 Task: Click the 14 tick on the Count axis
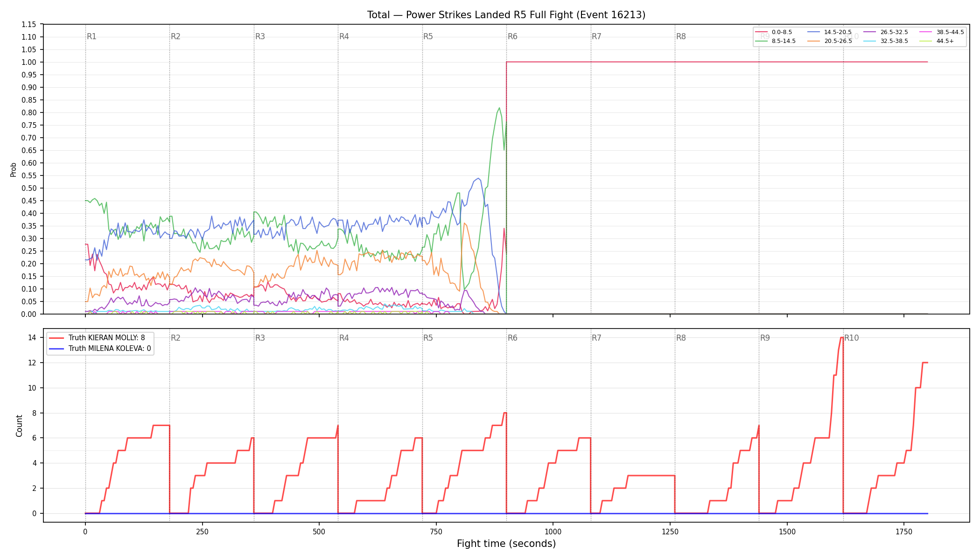(x=33, y=337)
